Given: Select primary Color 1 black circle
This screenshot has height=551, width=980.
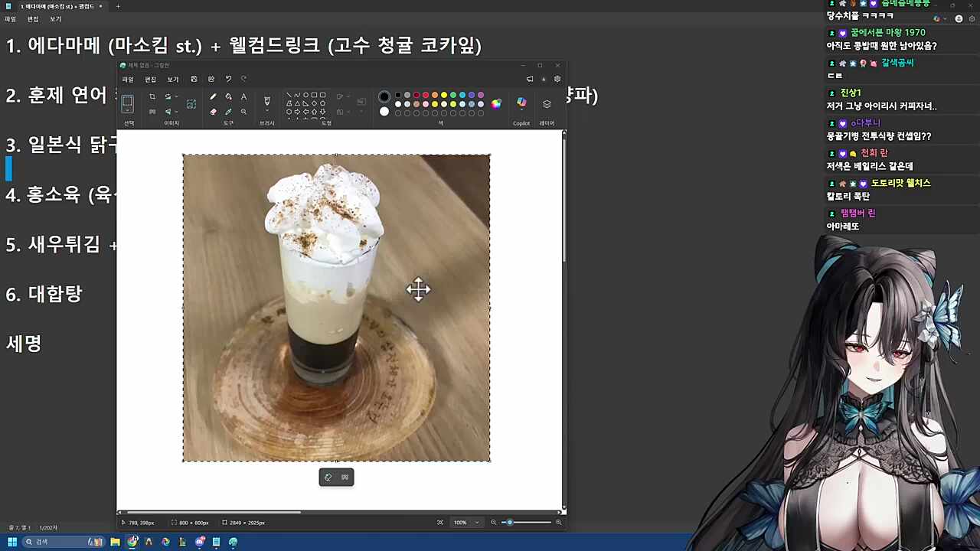Looking at the screenshot, I should 384,96.
